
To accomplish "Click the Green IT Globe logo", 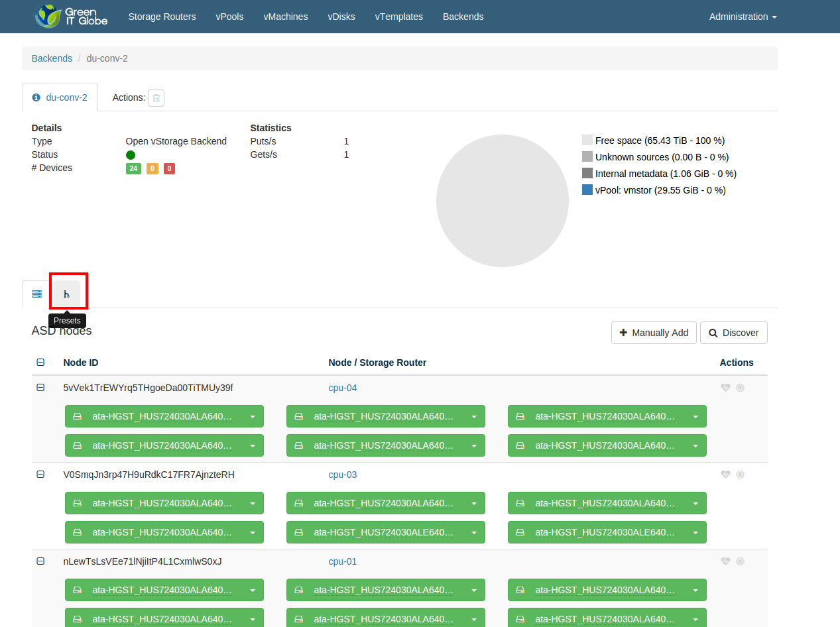I will [x=72, y=17].
